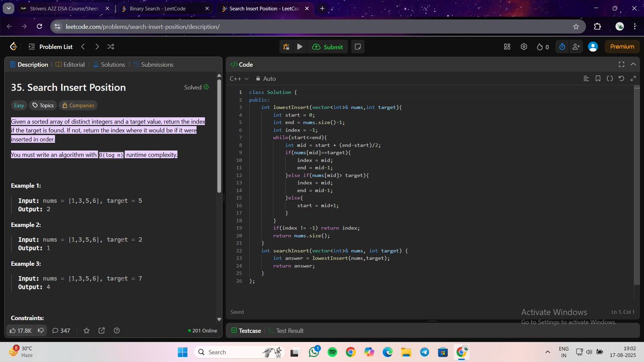
Task: Click the 201 Online indicator
Action: click(203, 330)
